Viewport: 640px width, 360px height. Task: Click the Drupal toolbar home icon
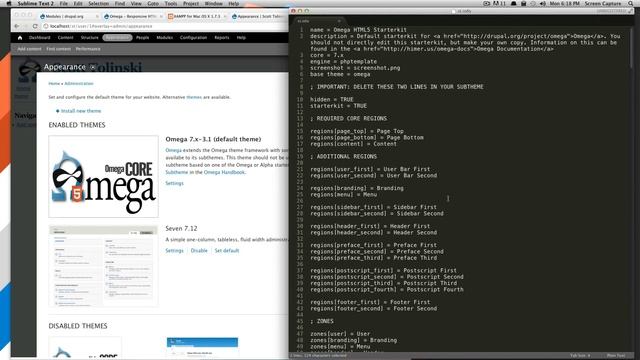[20, 38]
